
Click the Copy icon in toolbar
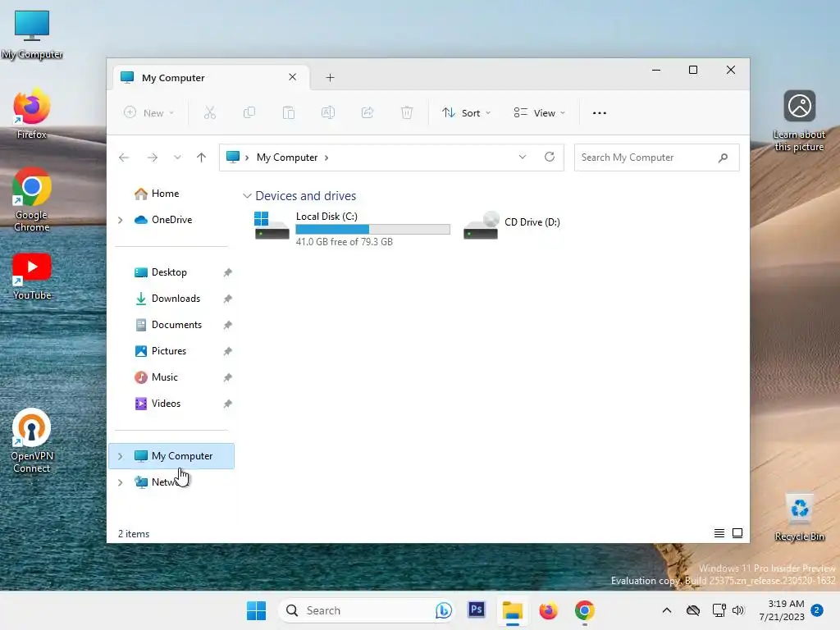click(x=249, y=112)
